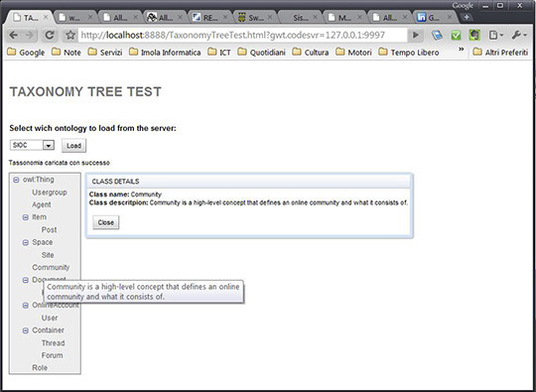536x392 pixels.
Task: Select Thread under Container
Action: pos(53,343)
